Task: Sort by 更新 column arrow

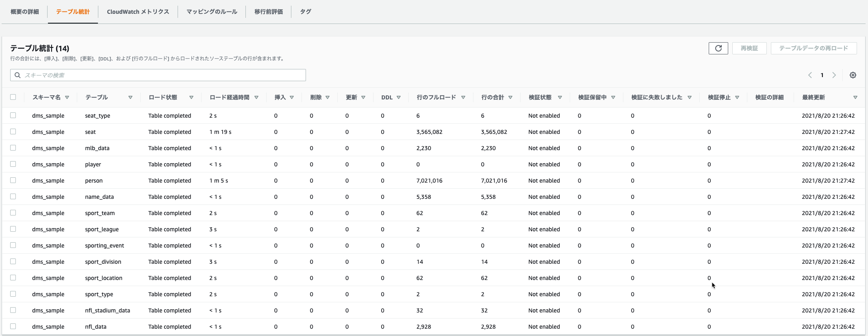Action: (x=363, y=97)
